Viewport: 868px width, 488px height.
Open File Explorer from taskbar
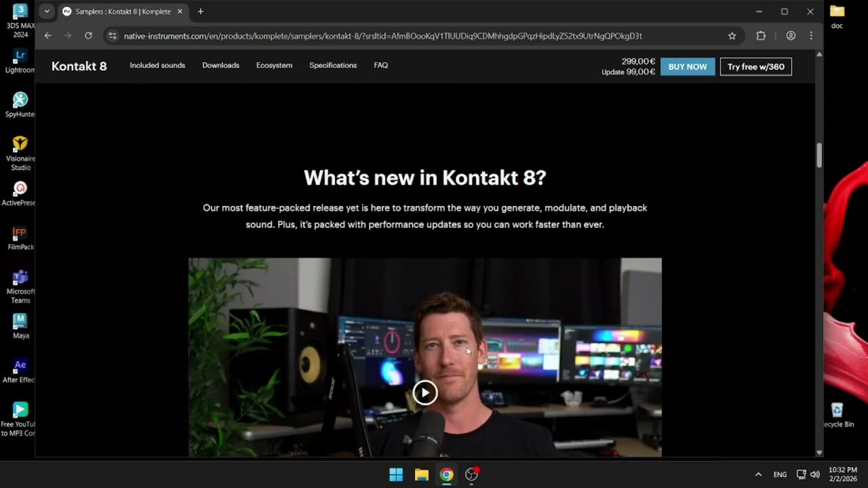(421, 474)
